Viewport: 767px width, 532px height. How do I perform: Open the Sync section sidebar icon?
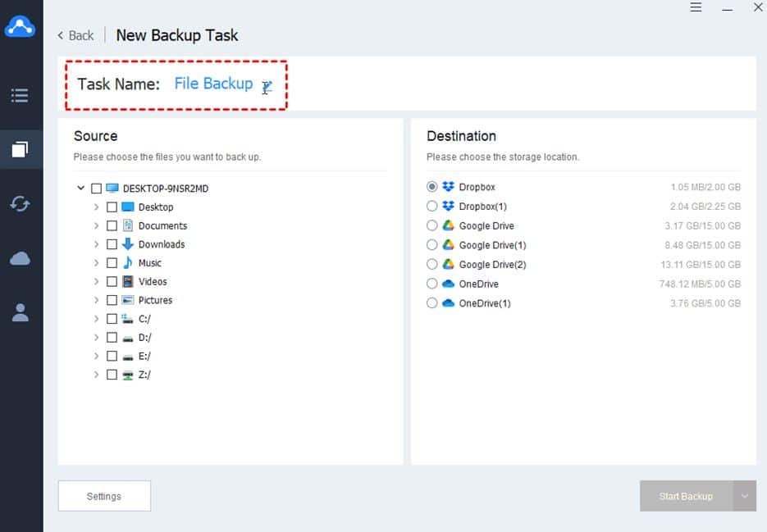pyautogui.click(x=20, y=203)
